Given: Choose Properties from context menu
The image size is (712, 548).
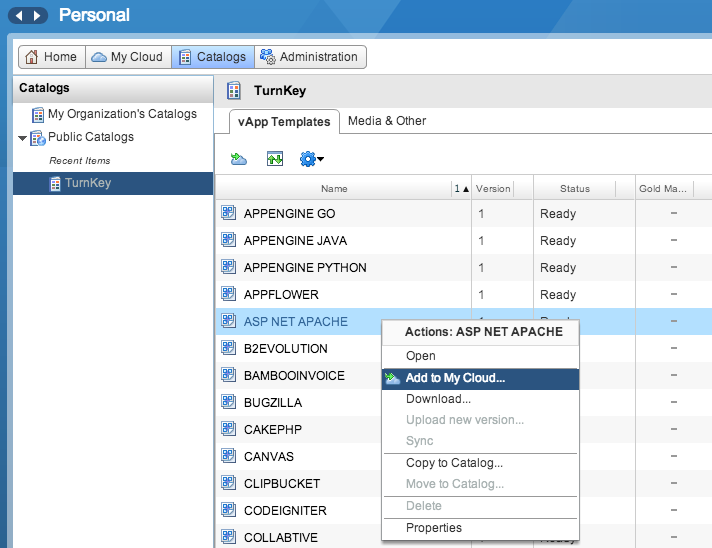Looking at the screenshot, I should (x=480, y=528).
